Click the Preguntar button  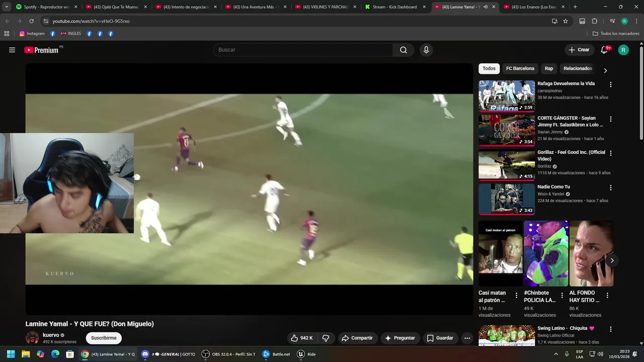[x=400, y=338]
